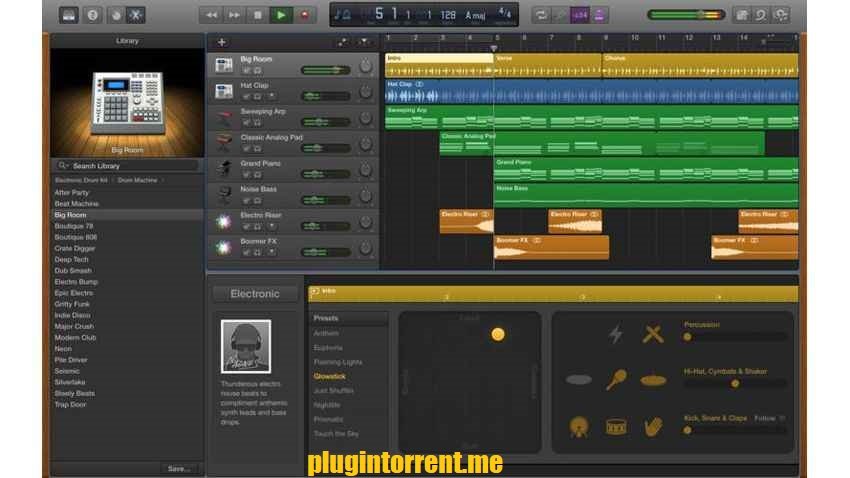The height and width of the screenshot is (478, 850).
Task: Adjust the Classic Analog Pad volume slider
Action: (x=326, y=148)
